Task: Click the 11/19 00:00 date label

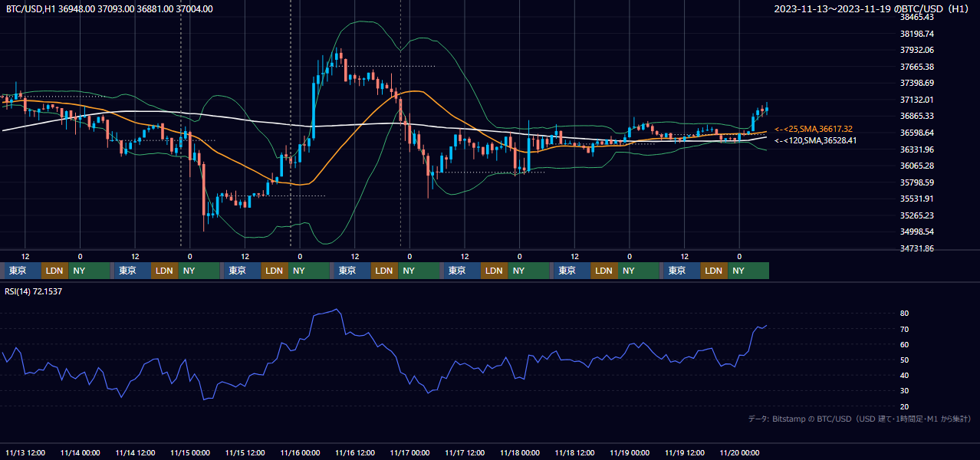Action: 630,452
